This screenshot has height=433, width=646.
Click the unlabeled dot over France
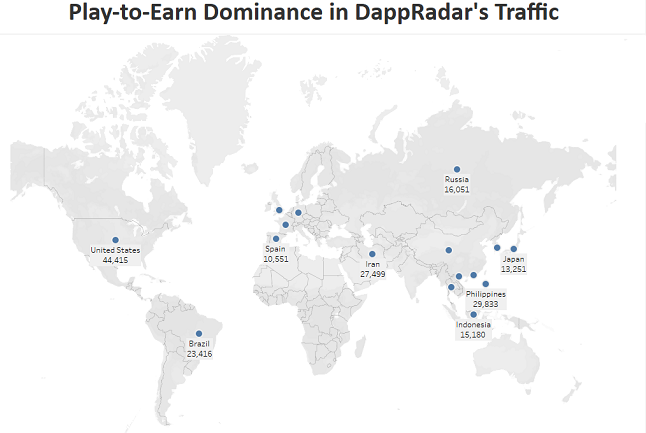point(286,225)
